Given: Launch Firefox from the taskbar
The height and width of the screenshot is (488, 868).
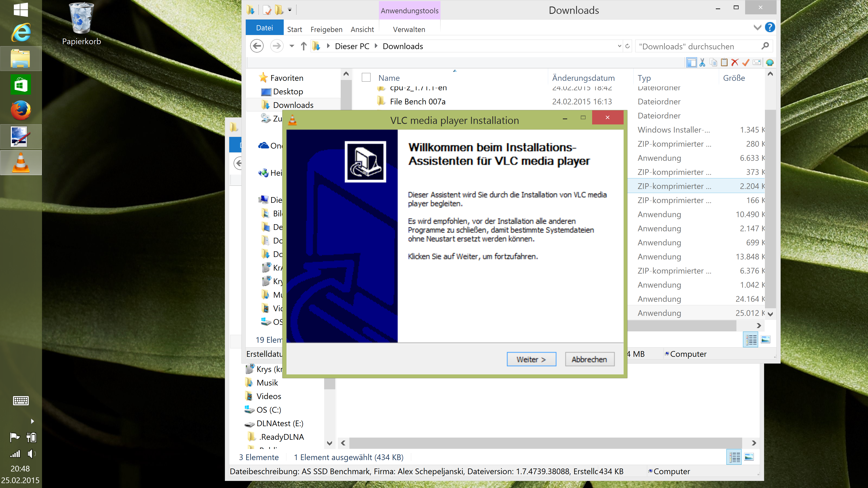Looking at the screenshot, I should (21, 110).
